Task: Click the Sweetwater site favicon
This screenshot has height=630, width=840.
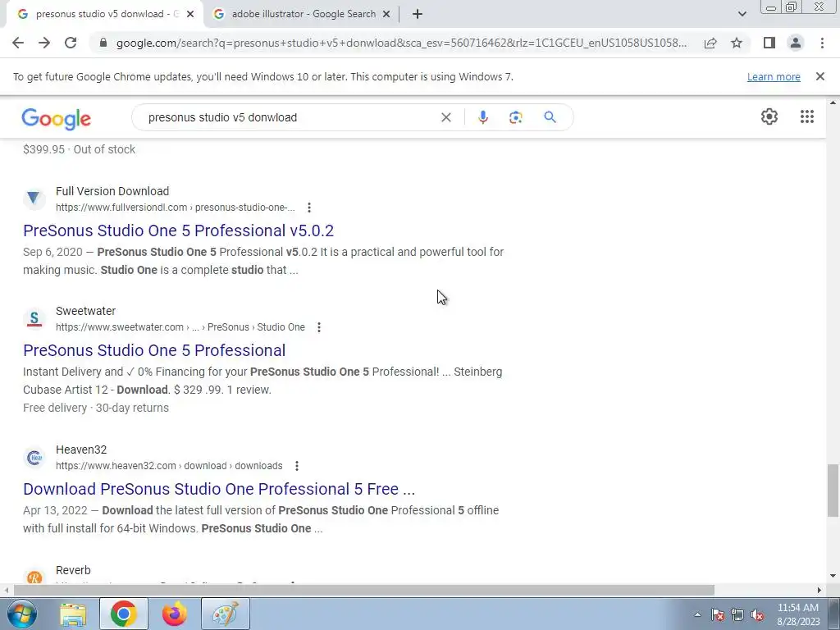Action: coord(34,319)
